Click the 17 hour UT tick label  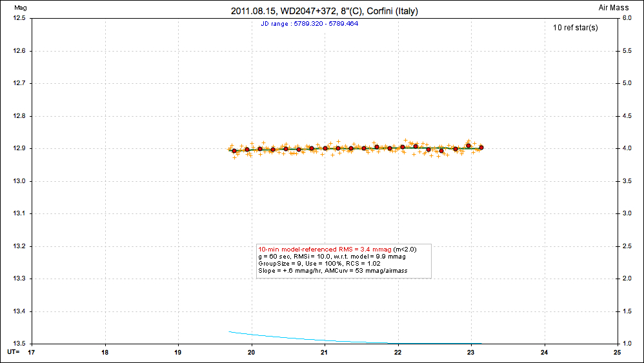tap(32, 352)
